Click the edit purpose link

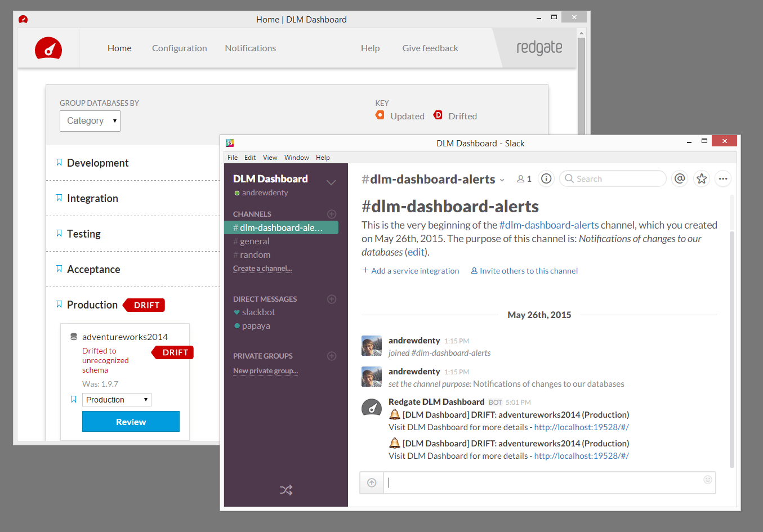[416, 252]
